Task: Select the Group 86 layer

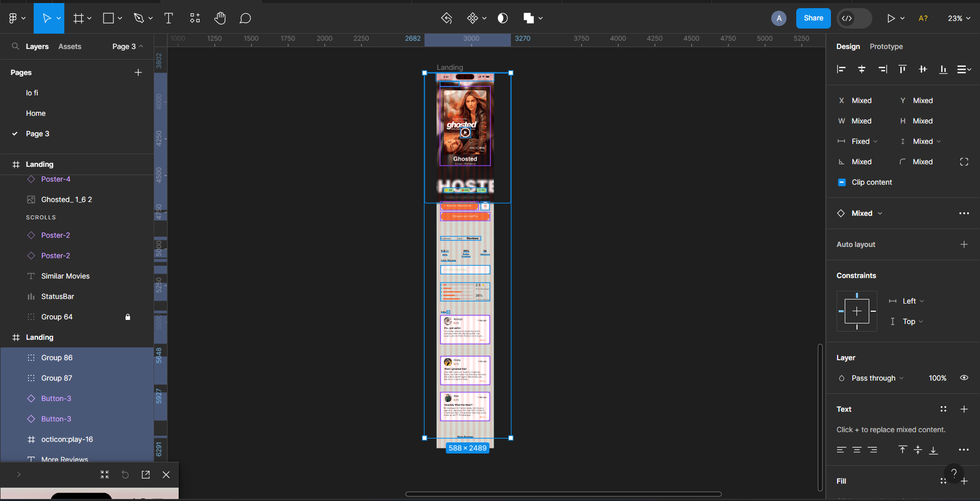Action: point(77,358)
